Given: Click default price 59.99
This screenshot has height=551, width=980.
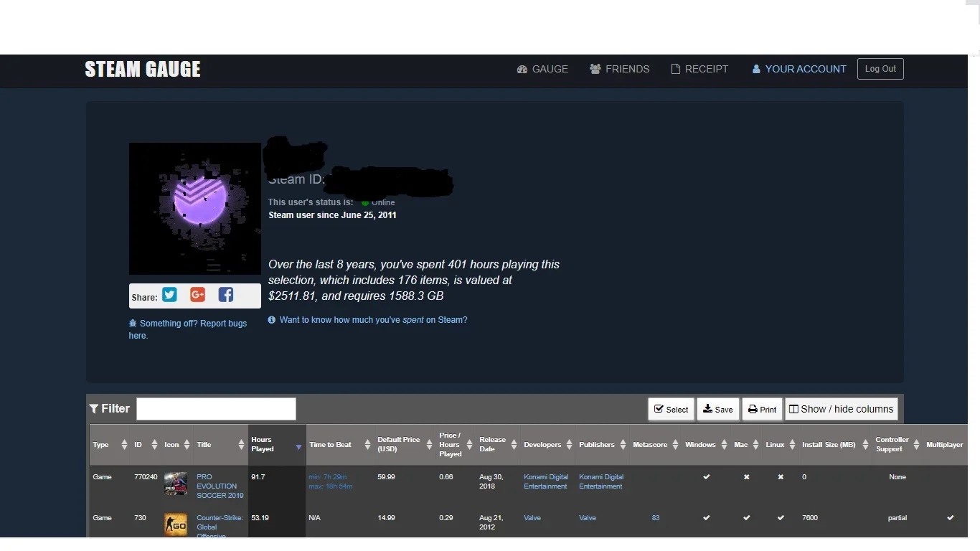Looking at the screenshot, I should click(x=387, y=477).
